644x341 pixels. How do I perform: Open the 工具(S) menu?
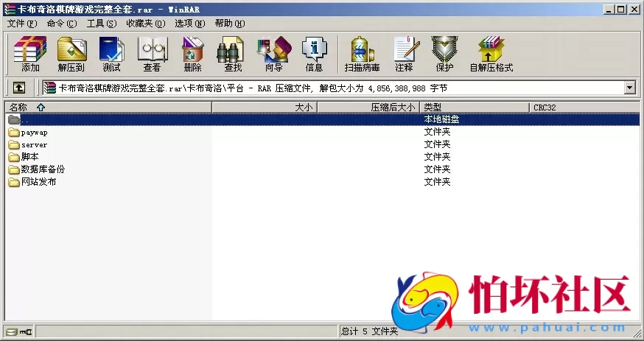click(102, 24)
